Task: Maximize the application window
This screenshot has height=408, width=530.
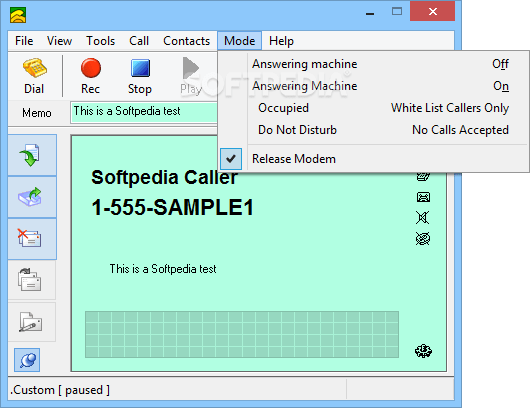Action: pyautogui.click(x=397, y=12)
